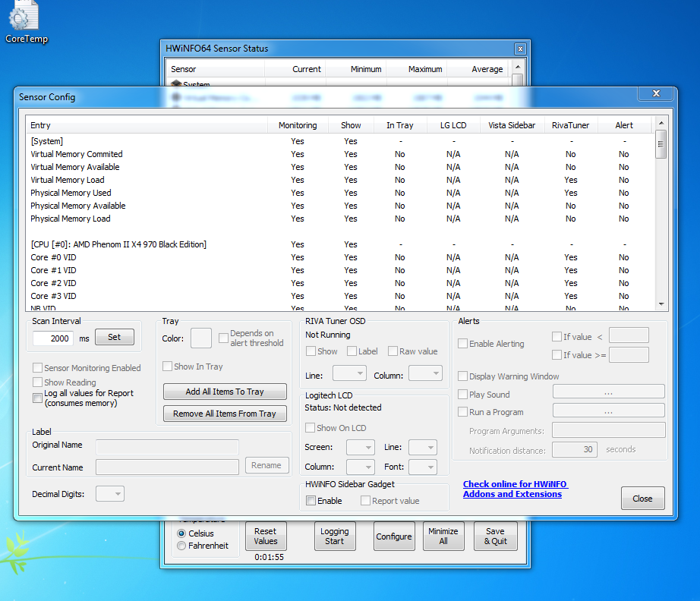Click RivaTuner column header
The image size is (700, 601).
(570, 125)
